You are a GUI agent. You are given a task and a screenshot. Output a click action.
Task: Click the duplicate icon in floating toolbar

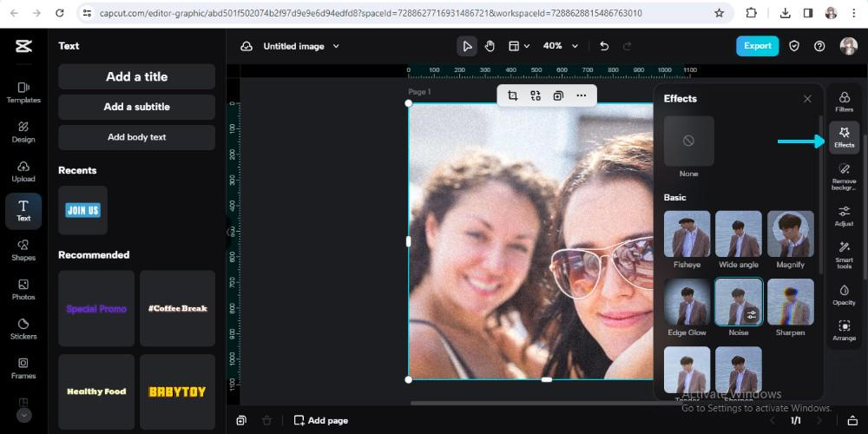[558, 95]
